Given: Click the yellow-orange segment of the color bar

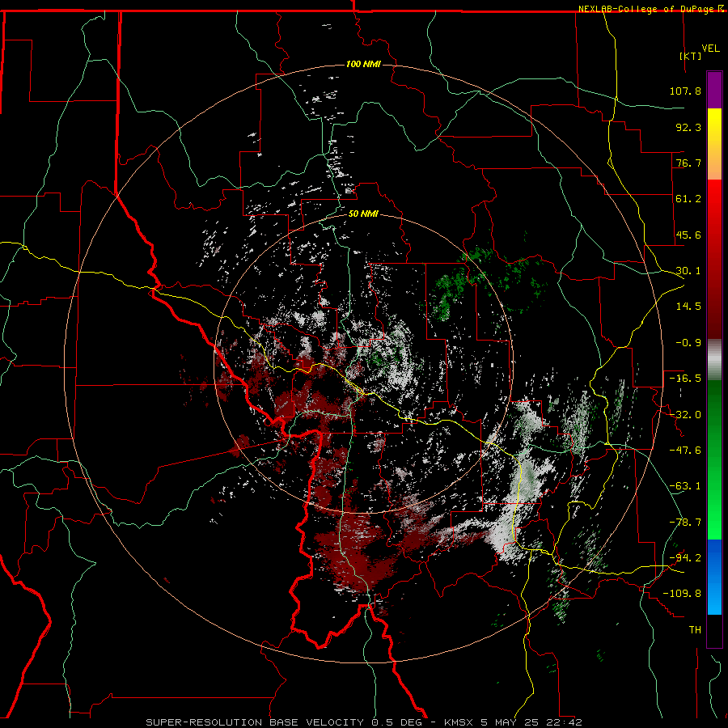Looking at the screenshot, I should 714,144.
